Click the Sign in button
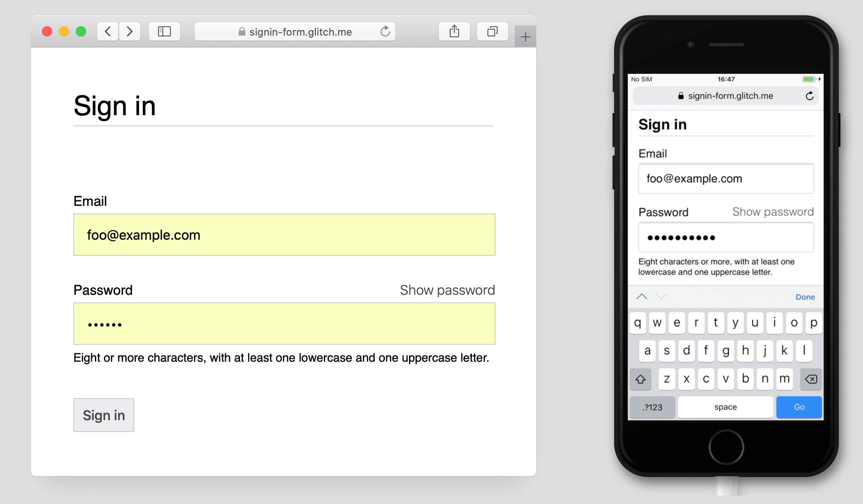 point(103,415)
